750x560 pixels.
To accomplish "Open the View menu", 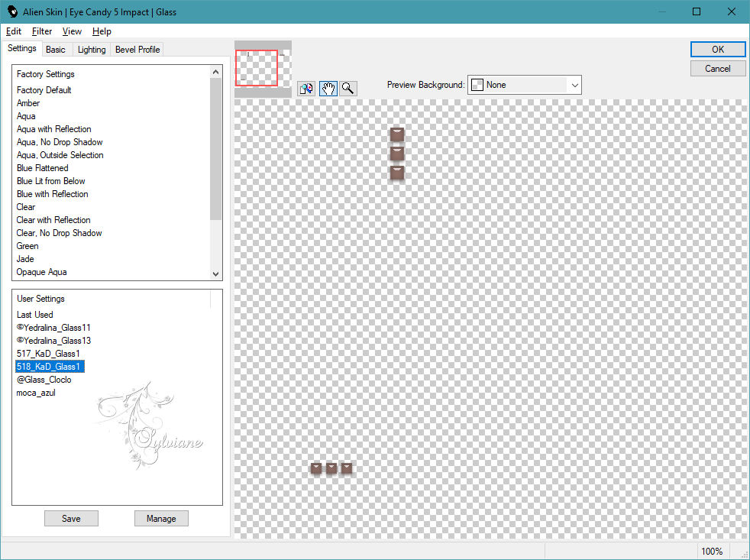I will (72, 31).
